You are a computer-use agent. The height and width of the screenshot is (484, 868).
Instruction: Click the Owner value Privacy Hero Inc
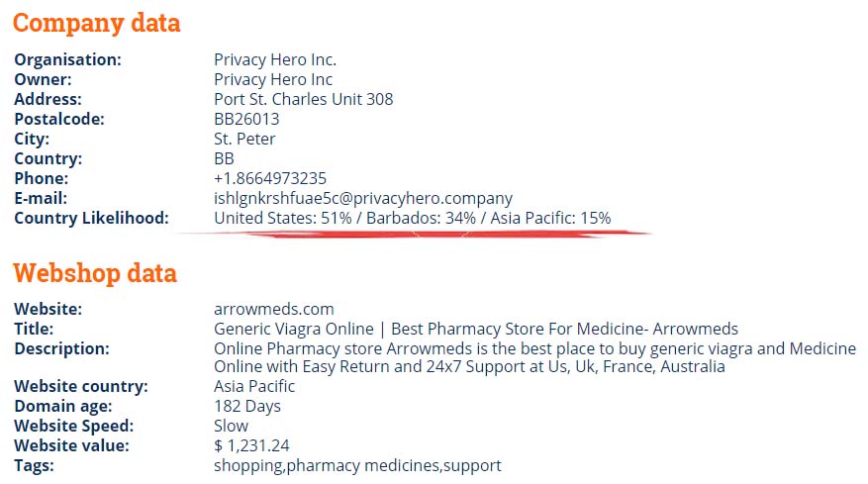[x=273, y=79]
